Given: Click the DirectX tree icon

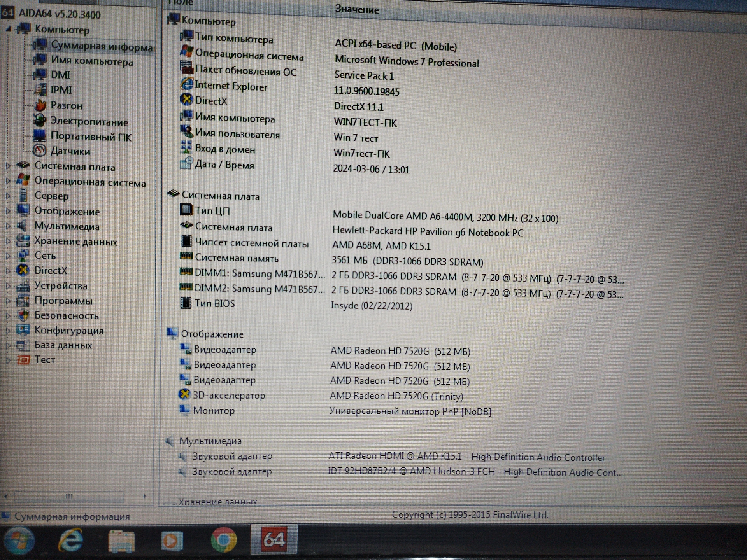Looking at the screenshot, I should coord(23,270).
